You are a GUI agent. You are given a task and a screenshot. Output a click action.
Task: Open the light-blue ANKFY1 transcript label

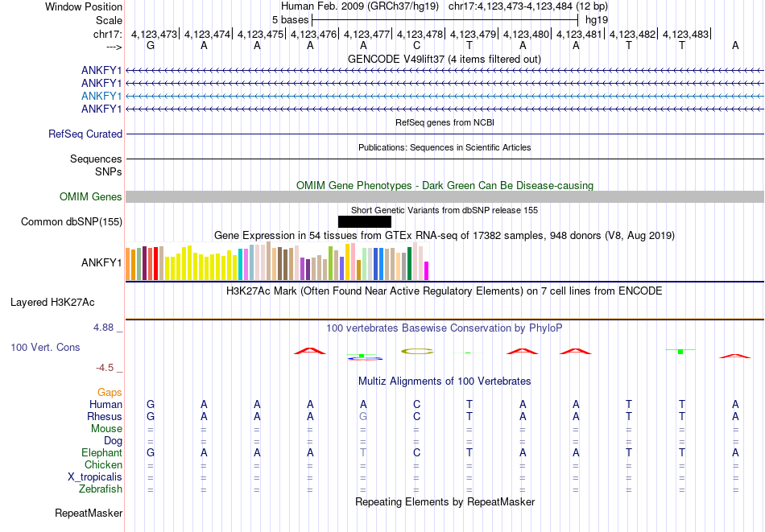coord(101,96)
